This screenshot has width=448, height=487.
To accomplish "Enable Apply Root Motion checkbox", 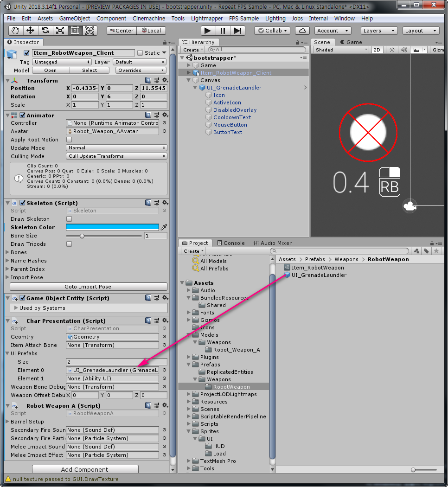I will 69,140.
